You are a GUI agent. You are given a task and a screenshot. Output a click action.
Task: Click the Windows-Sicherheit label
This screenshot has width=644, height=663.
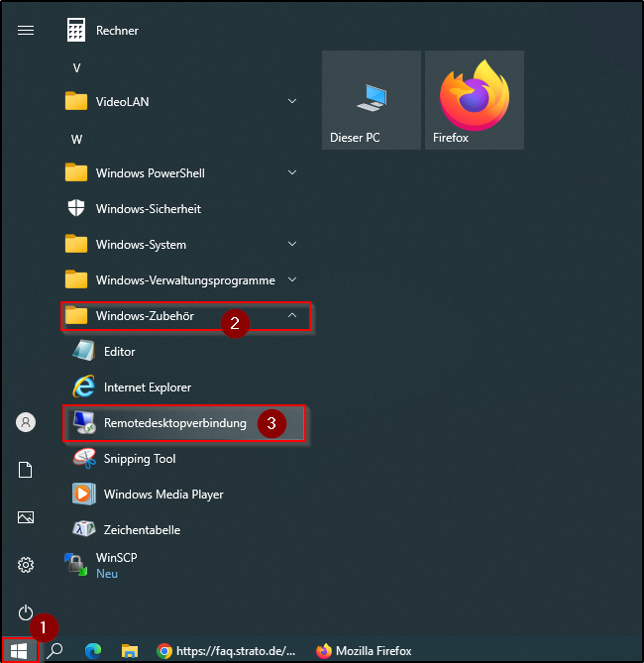[149, 209]
